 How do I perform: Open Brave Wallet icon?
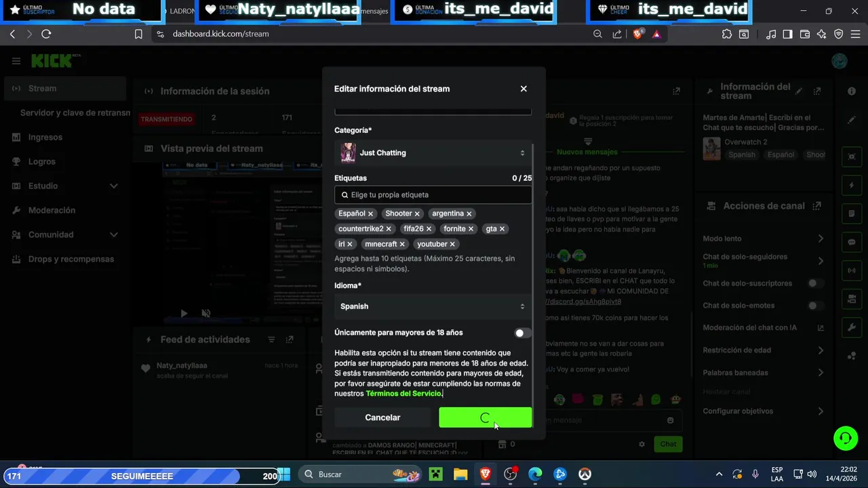[x=805, y=34]
